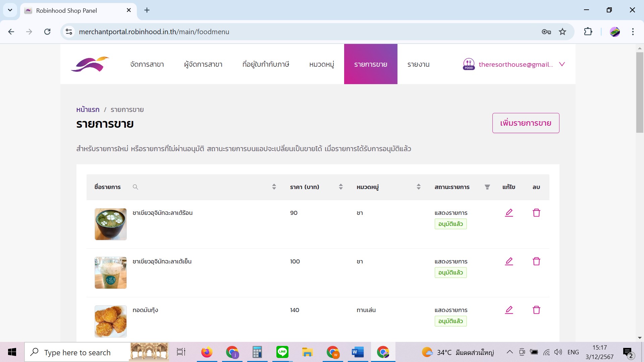Sort by หมวดหมู่ column arrows
Image resolution: width=644 pixels, height=362 pixels.
(x=418, y=187)
